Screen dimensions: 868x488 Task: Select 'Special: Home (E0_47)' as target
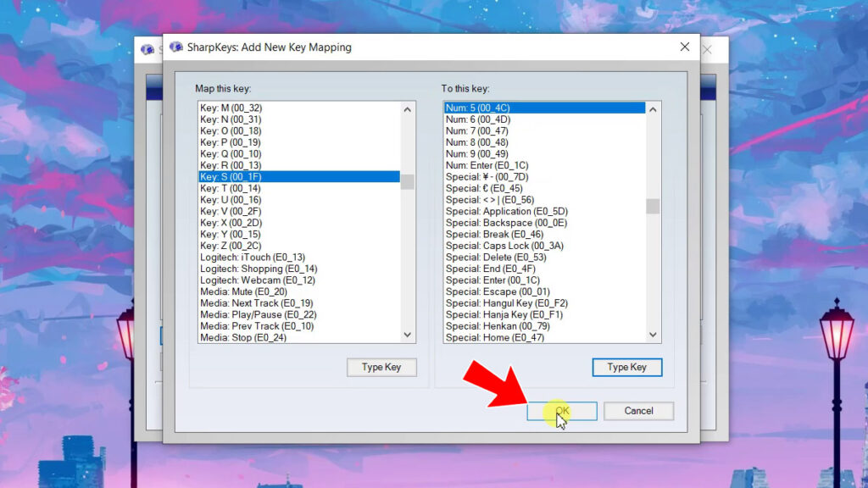(x=545, y=337)
